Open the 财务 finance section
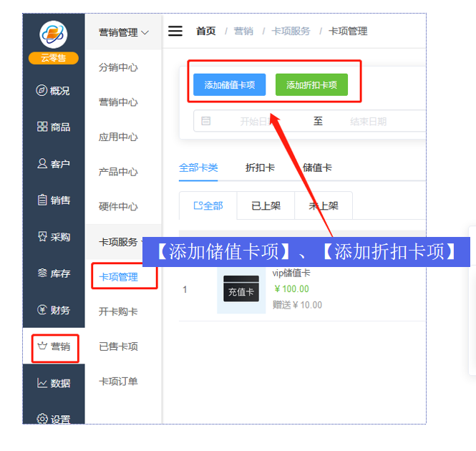The width and height of the screenshot is (476, 451). point(54,310)
